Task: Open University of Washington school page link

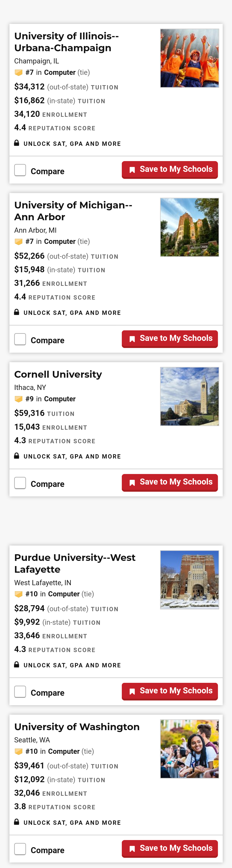Action: pyautogui.click(x=77, y=727)
